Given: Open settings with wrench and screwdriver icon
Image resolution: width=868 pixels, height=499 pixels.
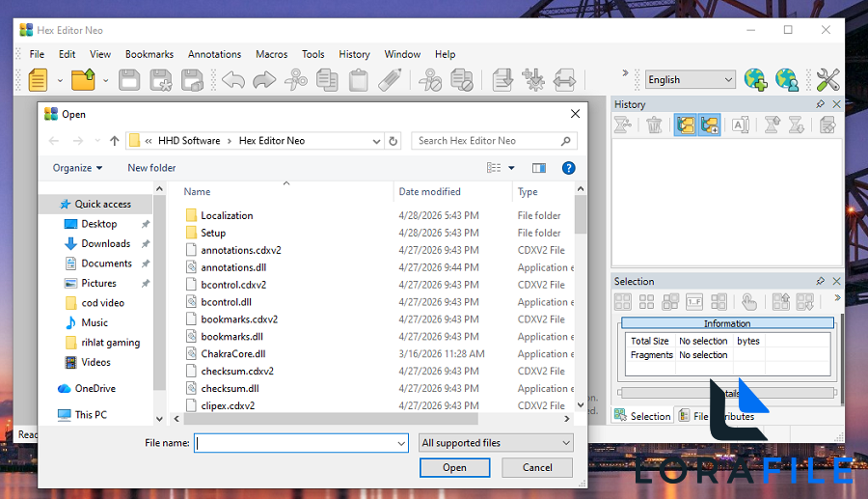Looking at the screenshot, I should [x=827, y=80].
